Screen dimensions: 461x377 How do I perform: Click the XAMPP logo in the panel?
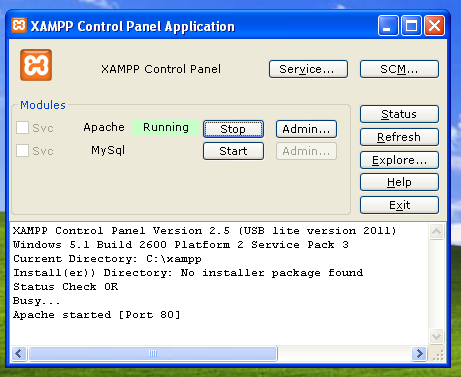click(x=36, y=65)
